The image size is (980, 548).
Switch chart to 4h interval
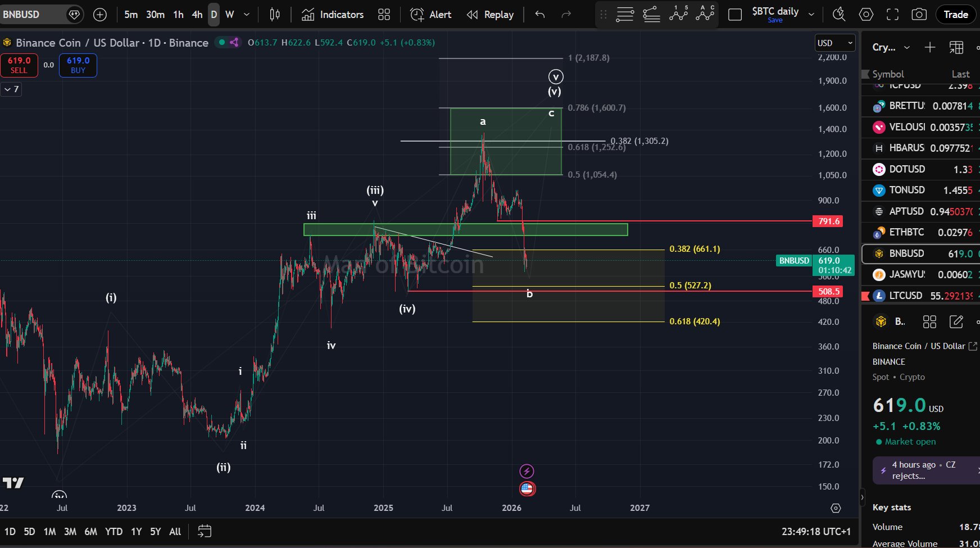(197, 15)
